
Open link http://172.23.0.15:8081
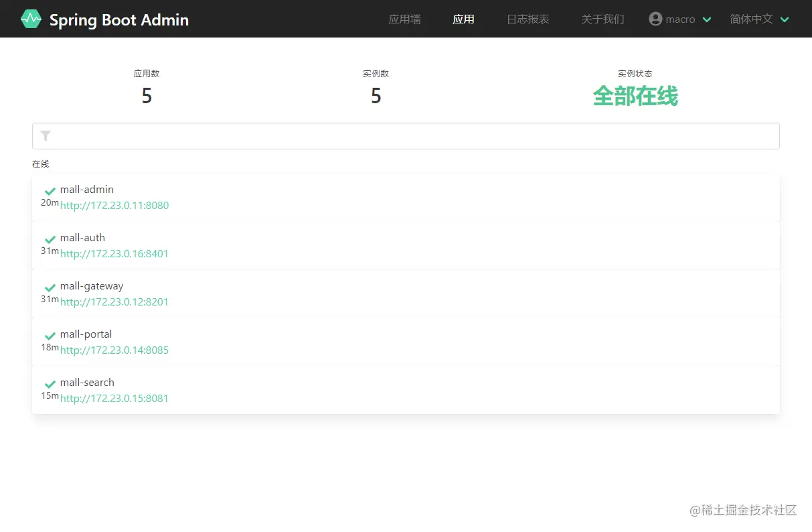click(114, 399)
